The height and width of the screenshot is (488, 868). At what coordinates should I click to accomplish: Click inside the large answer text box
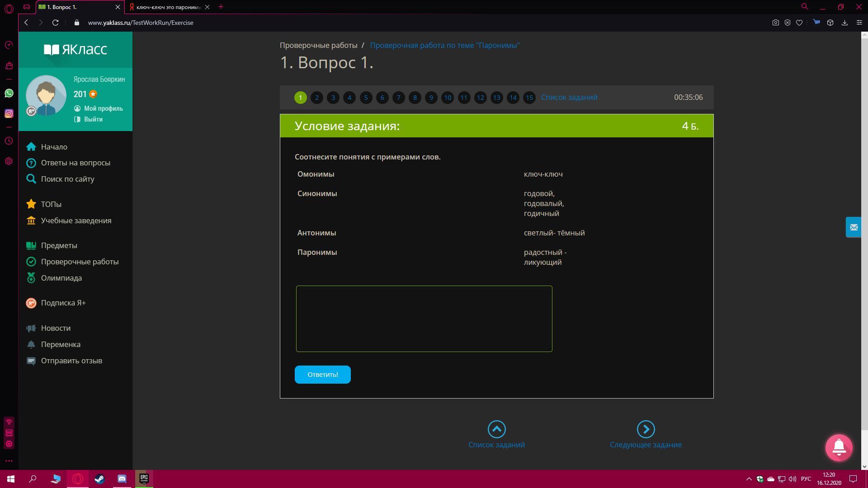pyautogui.click(x=424, y=319)
